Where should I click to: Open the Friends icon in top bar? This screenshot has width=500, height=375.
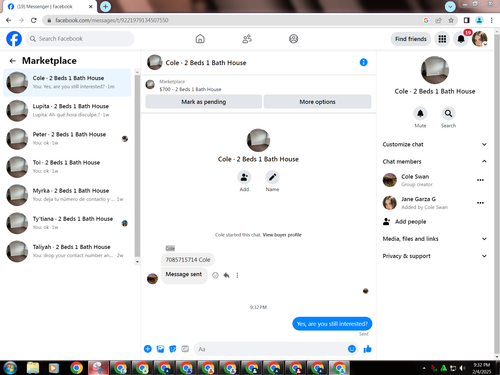(x=247, y=39)
